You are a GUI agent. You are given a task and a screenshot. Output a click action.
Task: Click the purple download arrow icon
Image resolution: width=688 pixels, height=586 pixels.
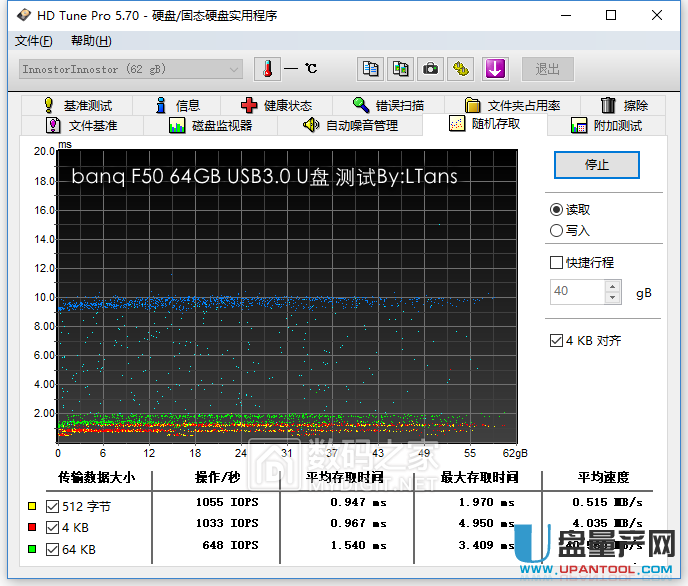click(x=495, y=69)
